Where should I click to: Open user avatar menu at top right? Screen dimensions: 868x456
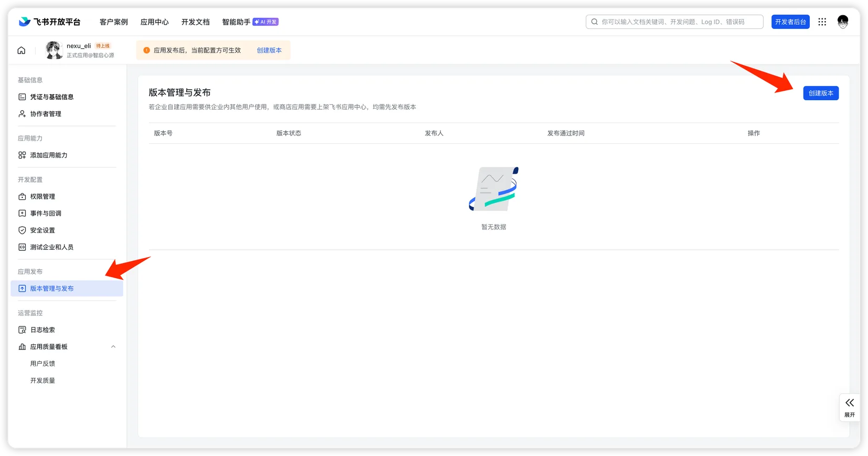pyautogui.click(x=843, y=22)
